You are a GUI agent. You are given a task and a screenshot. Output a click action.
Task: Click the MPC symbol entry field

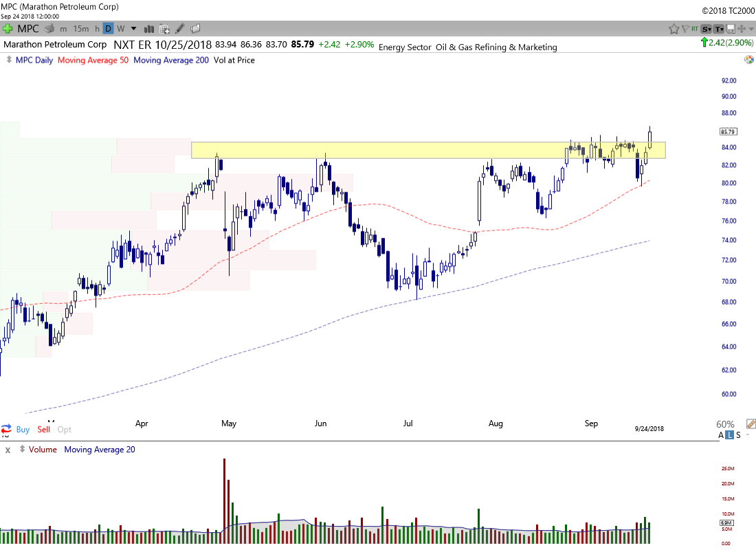coord(28,29)
